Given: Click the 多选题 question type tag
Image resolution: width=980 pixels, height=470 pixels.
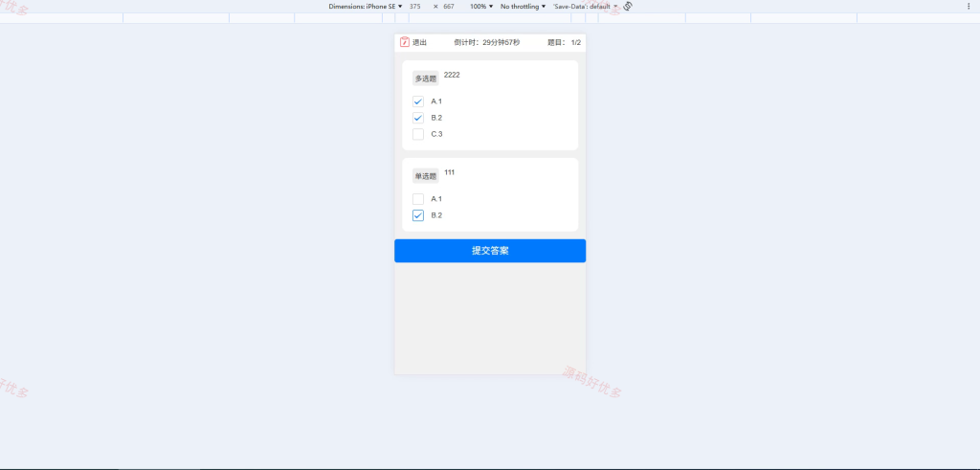Looking at the screenshot, I should (426, 78).
